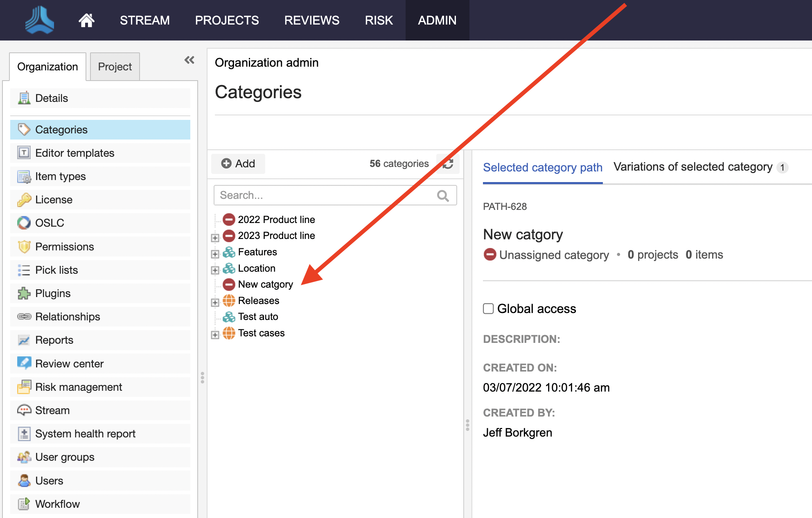The image size is (812, 518).
Task: Expand the Test cases category node
Action: [x=215, y=335]
